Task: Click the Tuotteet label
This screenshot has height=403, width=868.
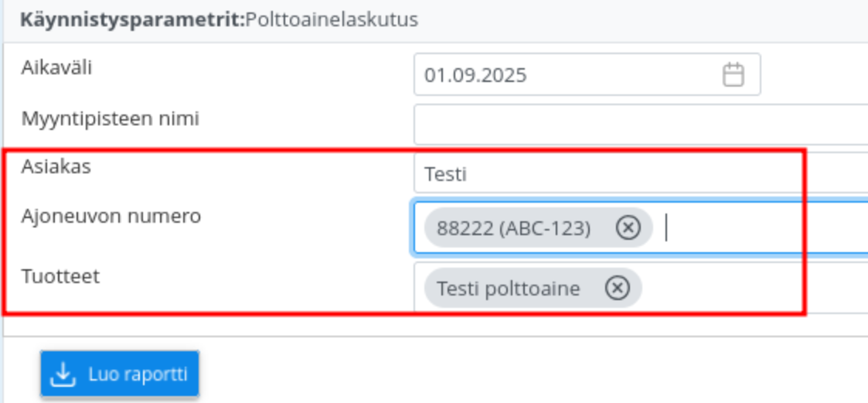Action: coord(60,276)
